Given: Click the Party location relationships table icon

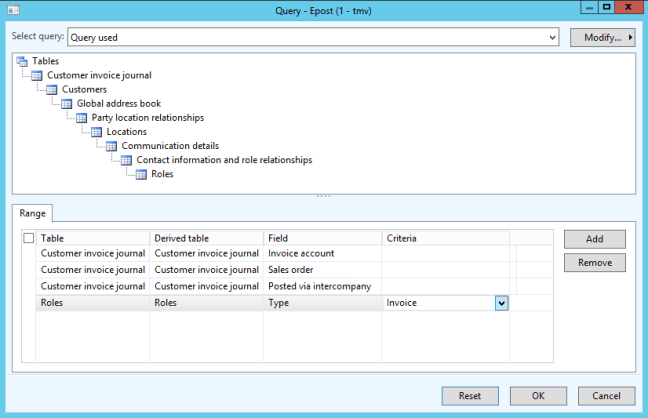Looking at the screenshot, I should [x=81, y=118].
